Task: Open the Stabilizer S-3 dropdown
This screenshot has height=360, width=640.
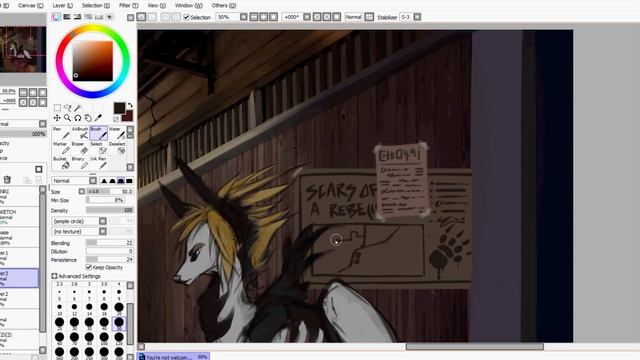Action: (x=417, y=17)
